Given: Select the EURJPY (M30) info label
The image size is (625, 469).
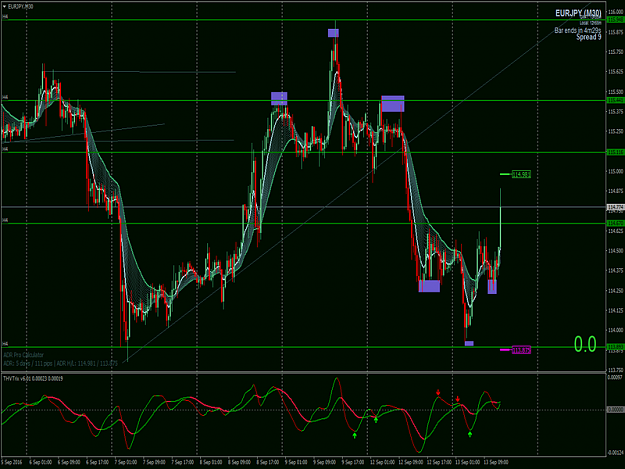Looking at the screenshot, I should tap(578, 14).
